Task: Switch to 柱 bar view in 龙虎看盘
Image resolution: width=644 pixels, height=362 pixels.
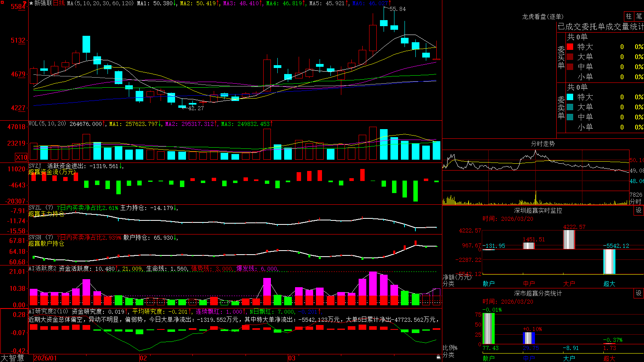Action: click(x=629, y=16)
